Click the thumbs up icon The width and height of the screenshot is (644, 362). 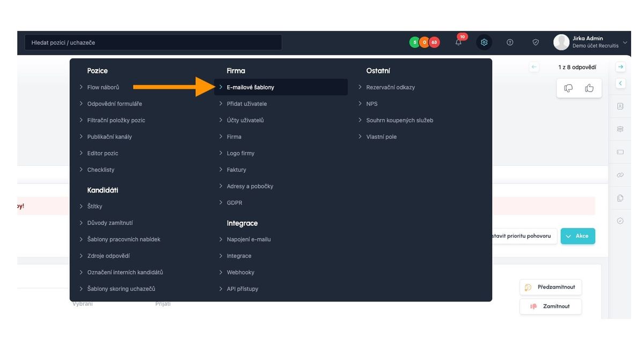coord(589,88)
